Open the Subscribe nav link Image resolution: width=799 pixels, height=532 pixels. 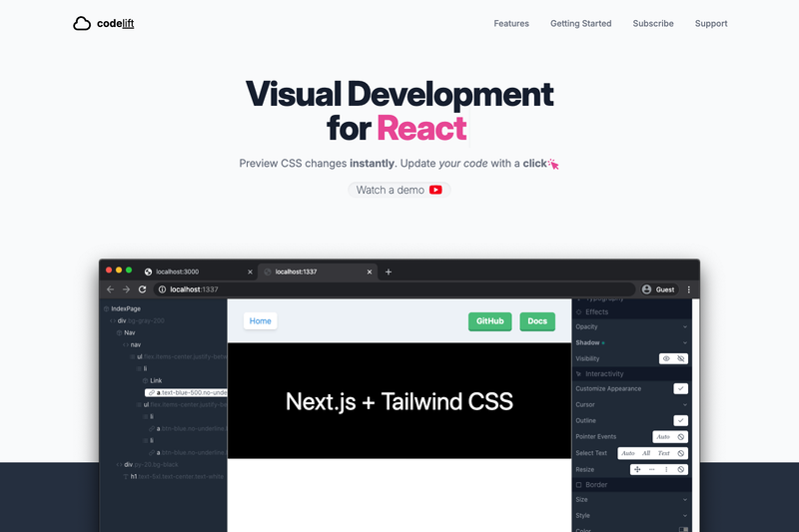[x=653, y=23]
